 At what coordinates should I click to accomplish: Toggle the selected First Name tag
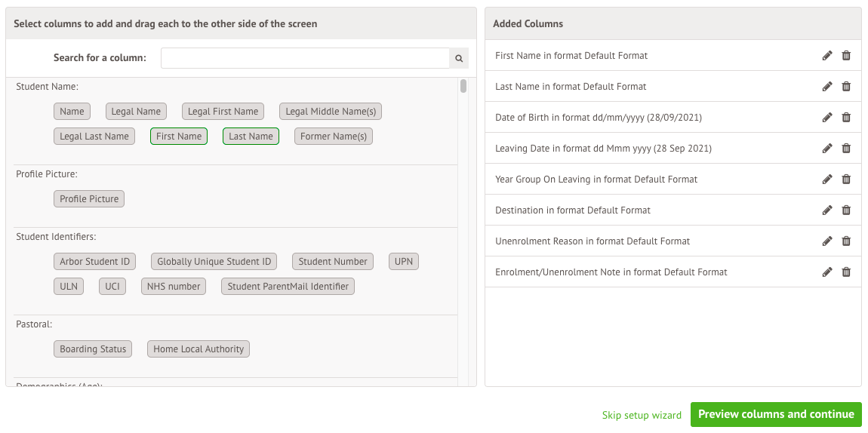coord(179,137)
